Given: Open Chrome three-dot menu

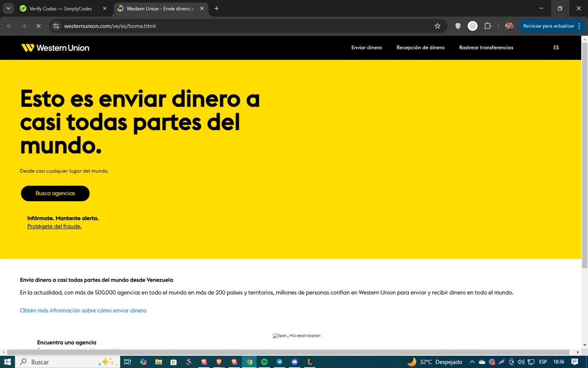Looking at the screenshot, I should (x=579, y=26).
